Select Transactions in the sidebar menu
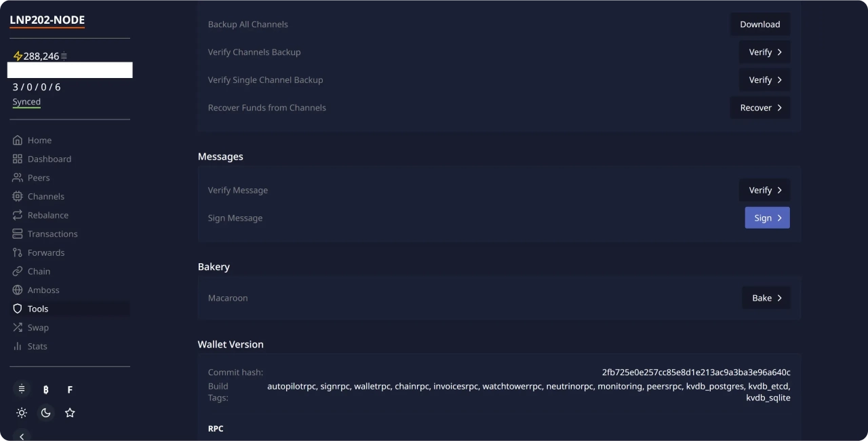Image resolution: width=868 pixels, height=441 pixels. (x=52, y=234)
